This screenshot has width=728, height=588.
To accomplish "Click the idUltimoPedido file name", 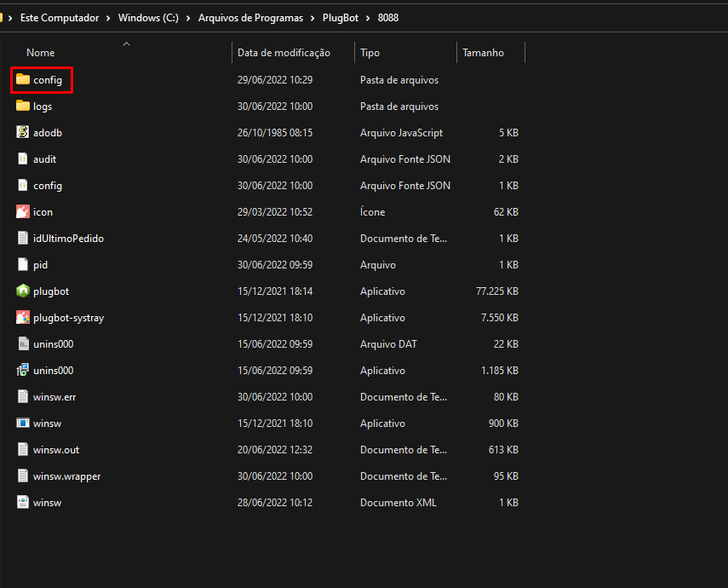I will pyautogui.click(x=69, y=239).
